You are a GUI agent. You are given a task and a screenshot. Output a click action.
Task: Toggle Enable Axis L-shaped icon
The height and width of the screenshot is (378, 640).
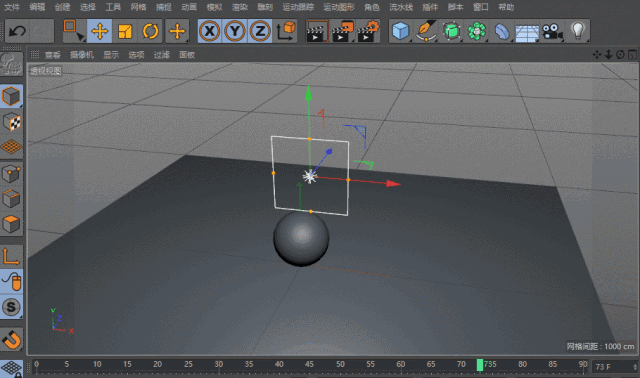click(11, 256)
